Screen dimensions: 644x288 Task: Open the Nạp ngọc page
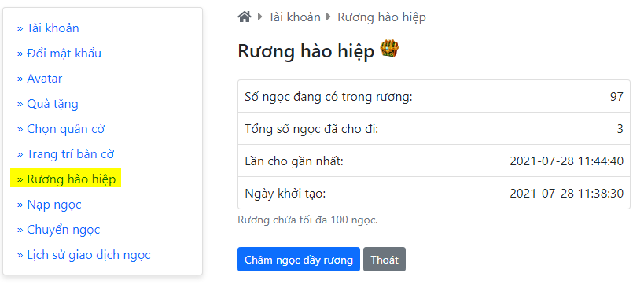50,205
